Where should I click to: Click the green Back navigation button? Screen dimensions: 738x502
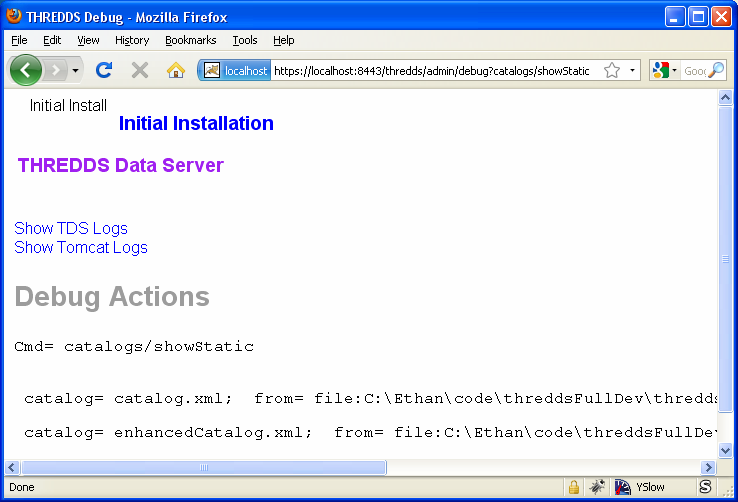25,70
